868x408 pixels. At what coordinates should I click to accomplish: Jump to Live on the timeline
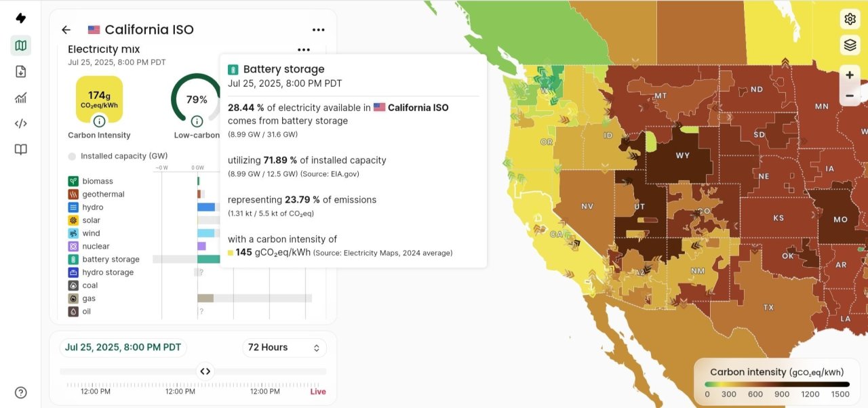pos(318,392)
